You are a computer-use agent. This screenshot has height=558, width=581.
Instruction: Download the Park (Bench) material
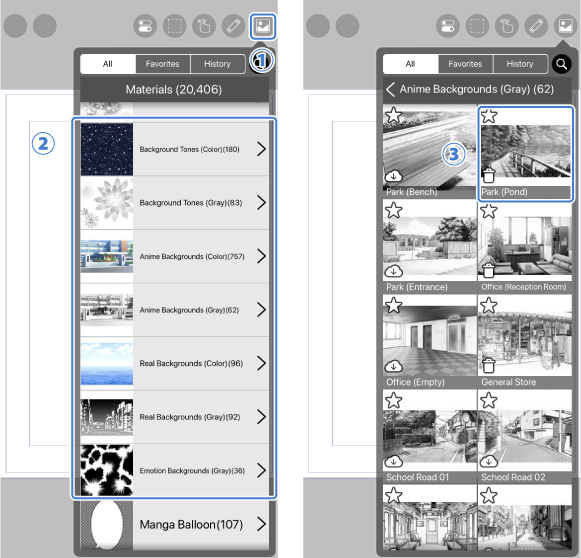coord(394,176)
